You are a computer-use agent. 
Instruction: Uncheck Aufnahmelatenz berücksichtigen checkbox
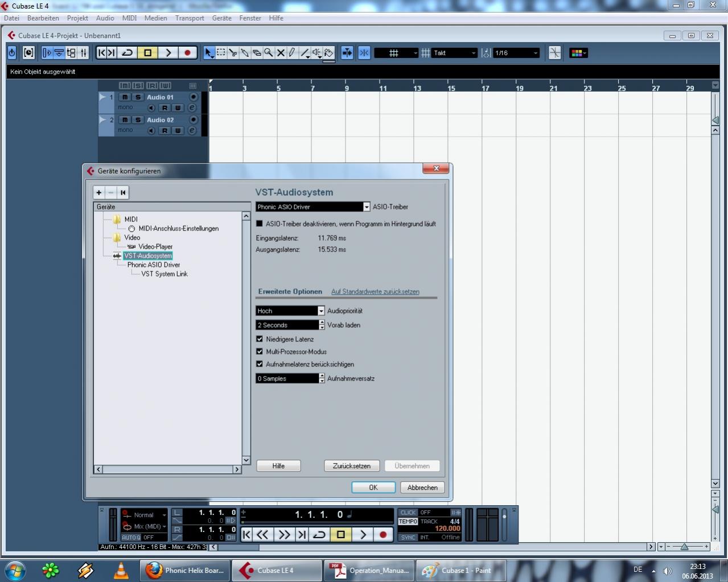coord(260,364)
